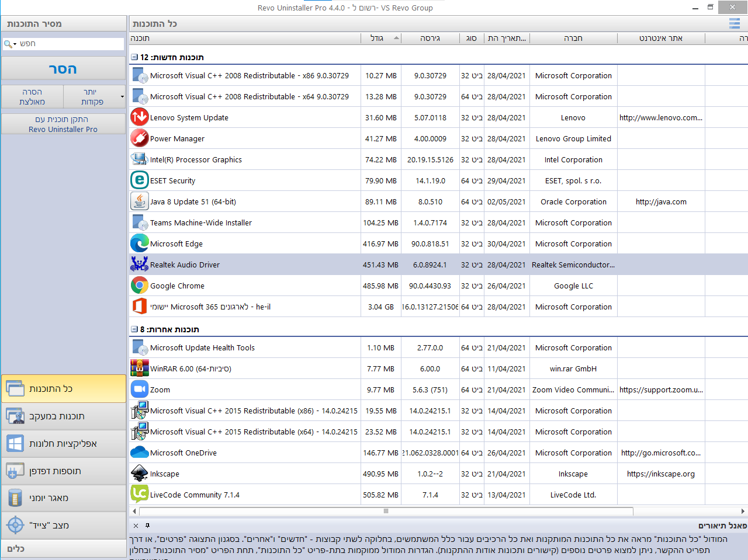Click the Lenovo System Update icon

pos(140,117)
